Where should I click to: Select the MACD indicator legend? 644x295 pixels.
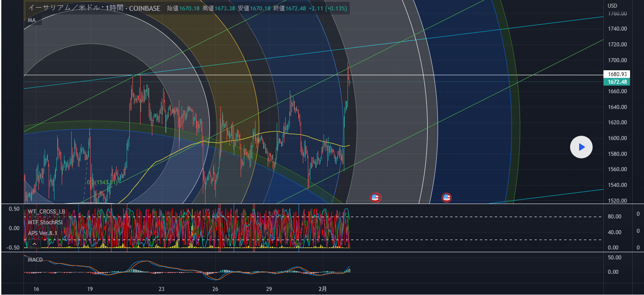pyautogui.click(x=35, y=260)
